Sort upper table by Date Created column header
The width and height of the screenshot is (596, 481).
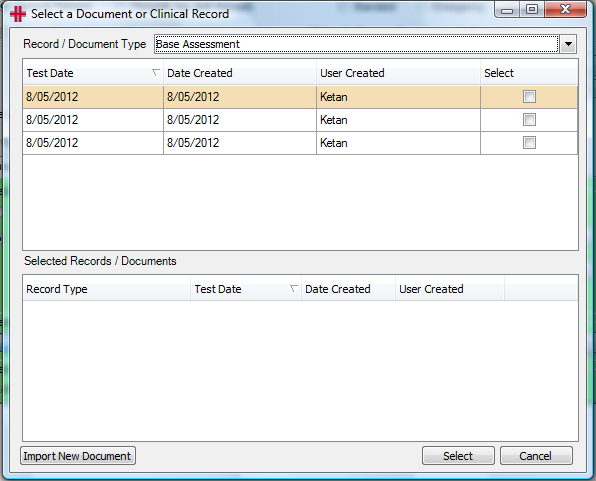[240, 73]
